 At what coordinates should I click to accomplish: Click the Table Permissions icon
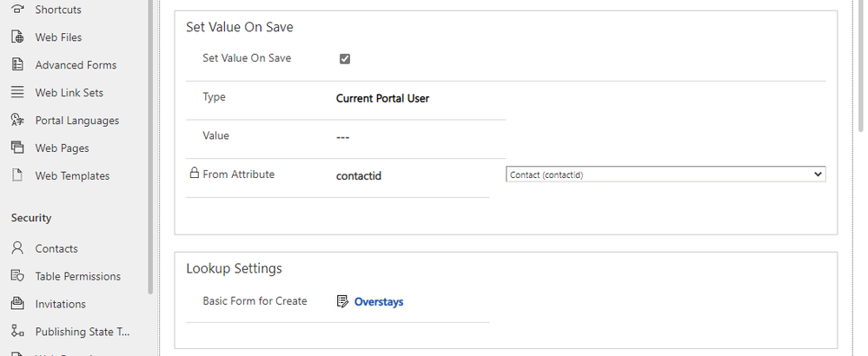click(x=17, y=277)
